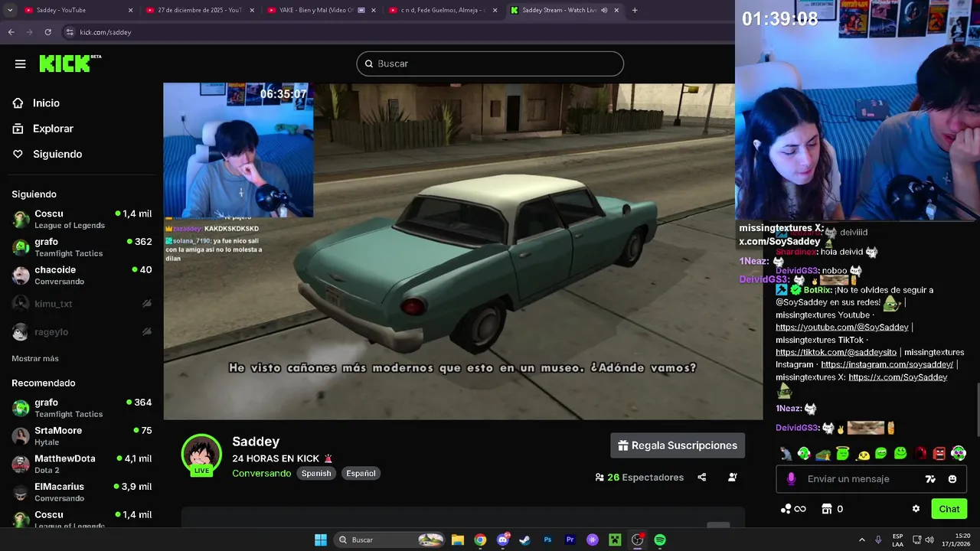Click BotRix username in chat
Viewport: 980px width, 551px height.
point(818,291)
